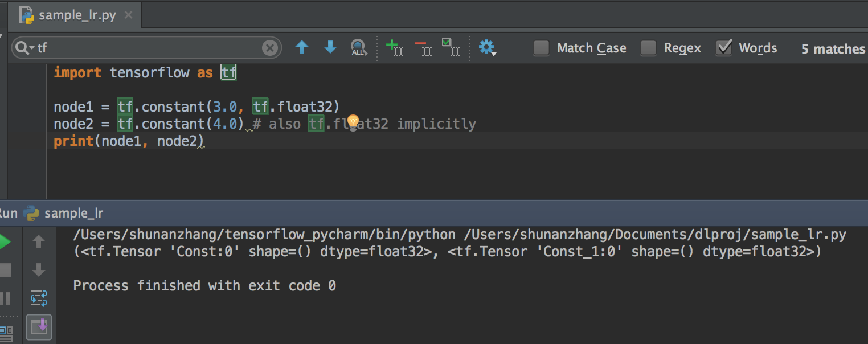Click the tf.Tensor 'Const:0' output line
This screenshot has height=344, width=868.
coord(448,252)
